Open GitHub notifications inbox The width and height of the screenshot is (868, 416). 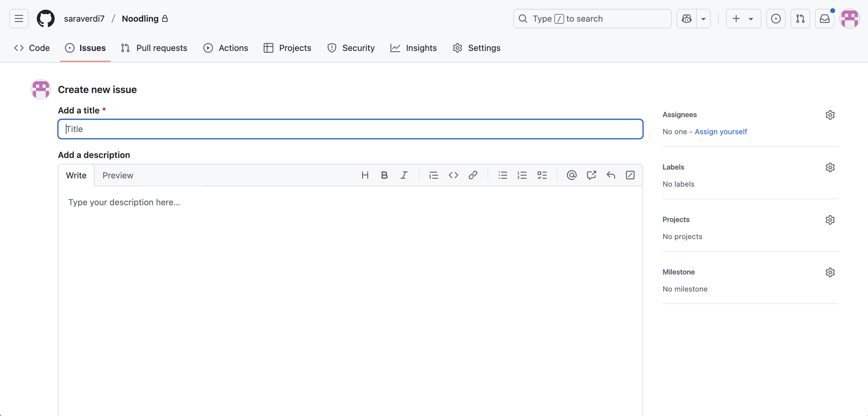pyautogui.click(x=824, y=19)
